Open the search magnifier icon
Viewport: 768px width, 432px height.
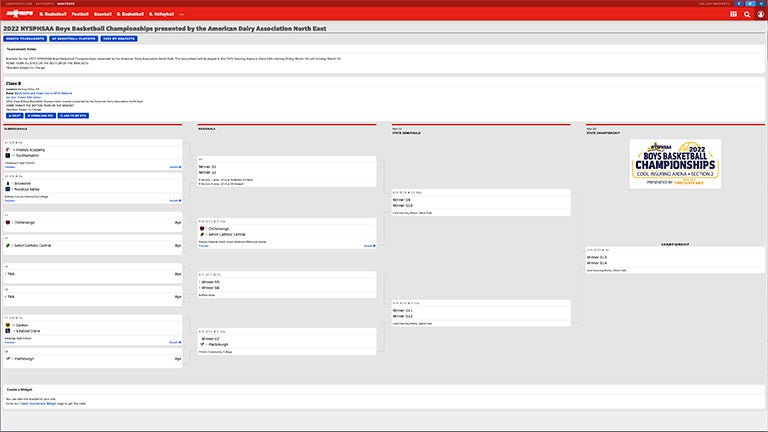click(747, 15)
